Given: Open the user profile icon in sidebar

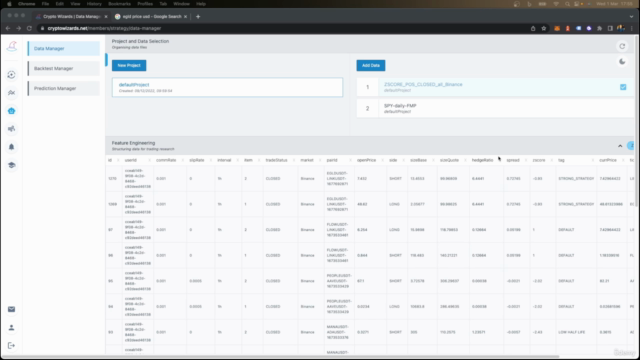Looking at the screenshot, I should point(11,327).
